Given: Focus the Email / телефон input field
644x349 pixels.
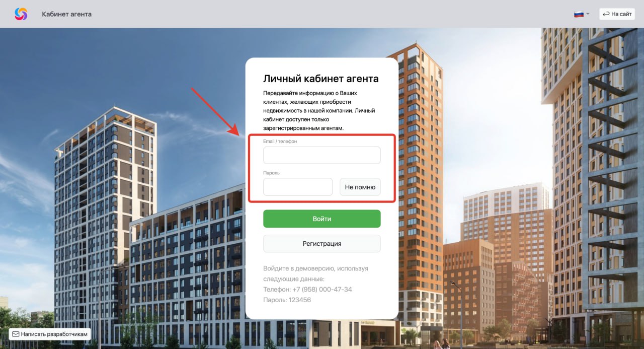Looking at the screenshot, I should coord(322,155).
